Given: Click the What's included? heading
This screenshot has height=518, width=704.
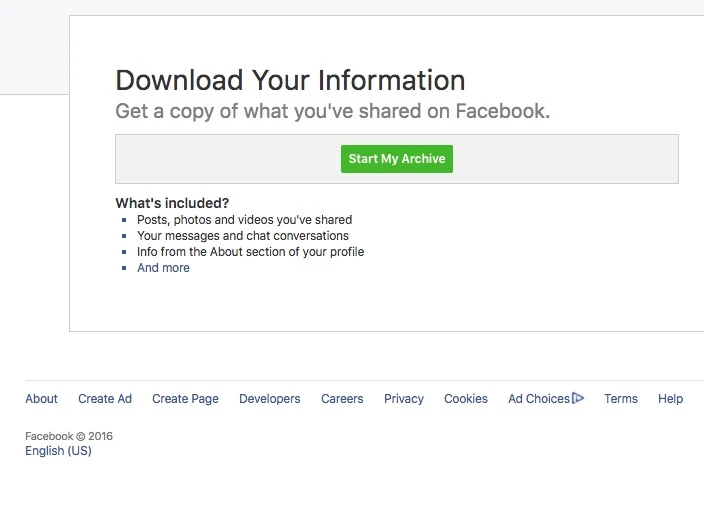Looking at the screenshot, I should click(x=172, y=203).
